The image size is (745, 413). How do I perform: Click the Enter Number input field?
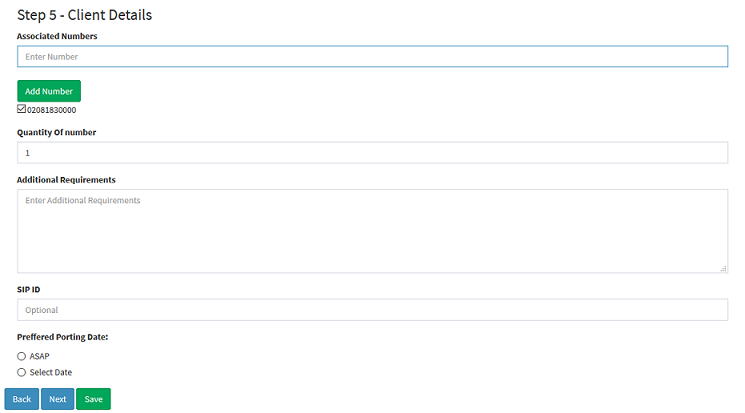pyautogui.click(x=372, y=57)
